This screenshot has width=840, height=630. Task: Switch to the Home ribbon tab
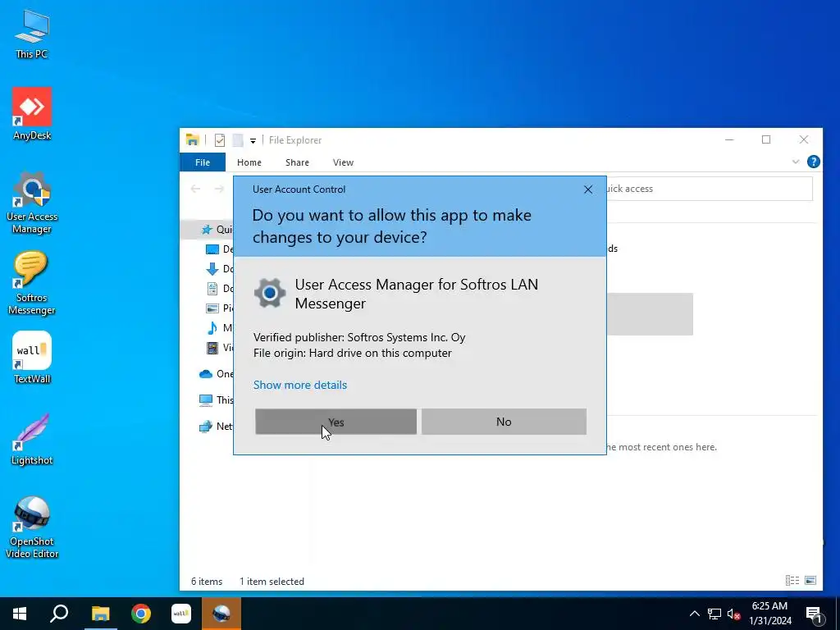249,162
